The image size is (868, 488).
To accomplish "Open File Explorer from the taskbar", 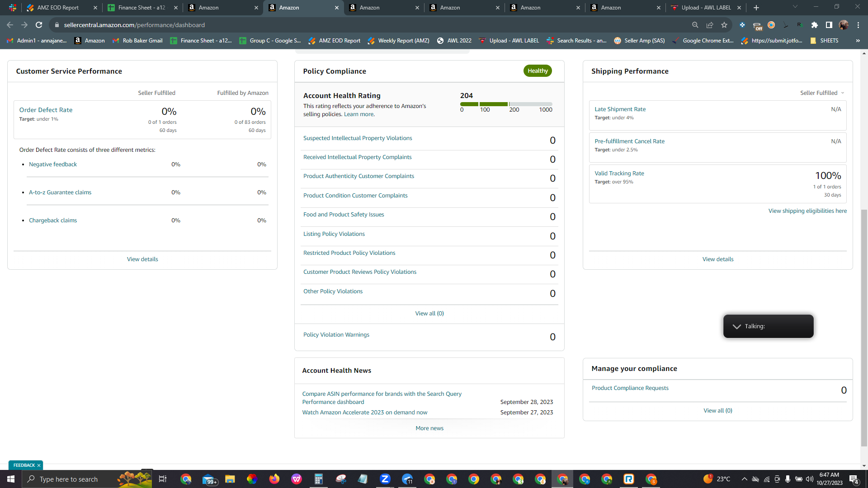I will click(230, 479).
